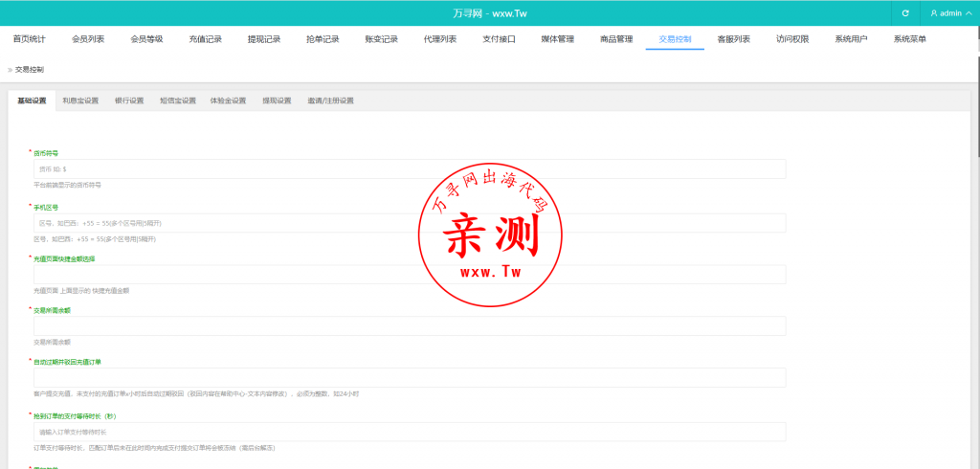The width and height of the screenshot is (980, 469).
Task: Open 媒体管理 menu
Action: point(558,39)
